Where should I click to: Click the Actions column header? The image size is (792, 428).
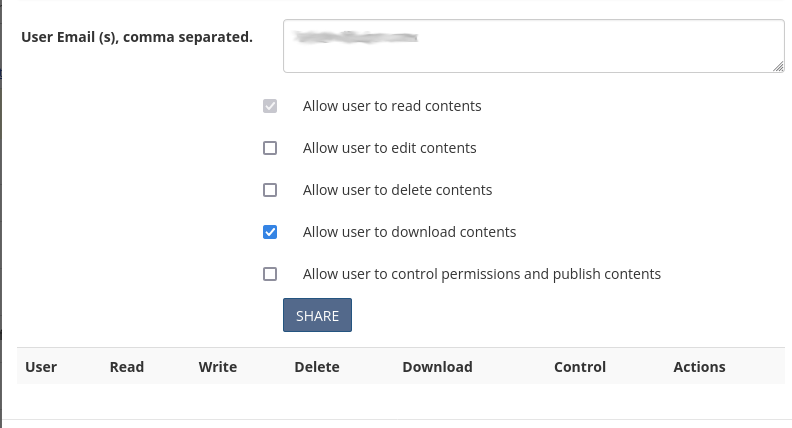pyautogui.click(x=699, y=367)
